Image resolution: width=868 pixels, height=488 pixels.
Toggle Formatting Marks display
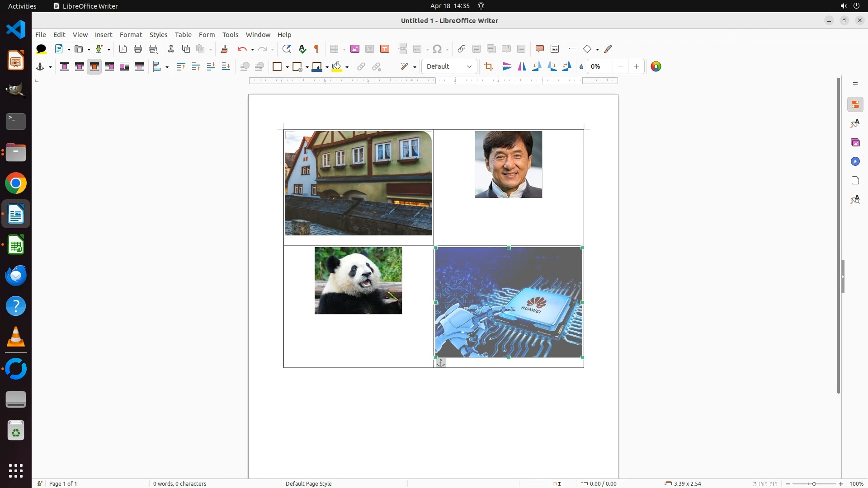tap(316, 49)
